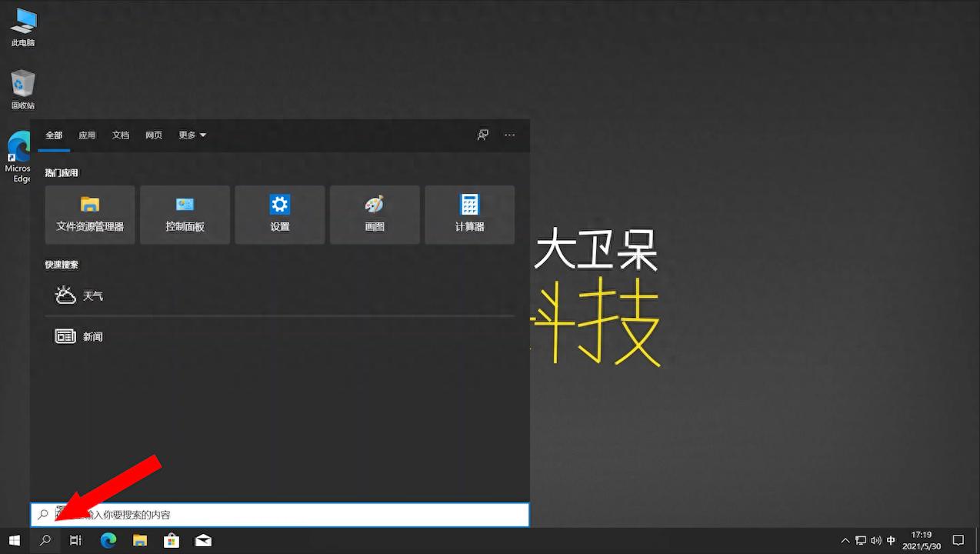Select the Microsoft Edge desktop shortcut
Image resolution: width=980 pixels, height=554 pixels.
(x=18, y=157)
